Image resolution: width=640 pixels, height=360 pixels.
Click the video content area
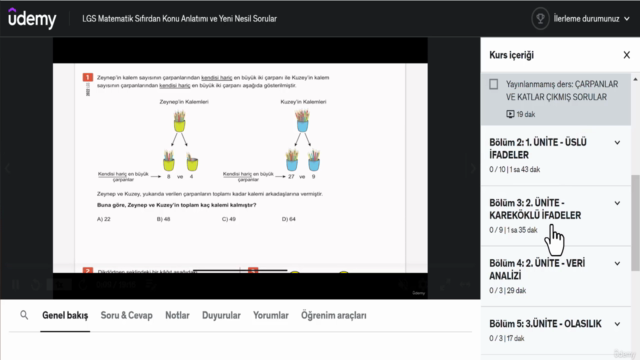(240, 167)
